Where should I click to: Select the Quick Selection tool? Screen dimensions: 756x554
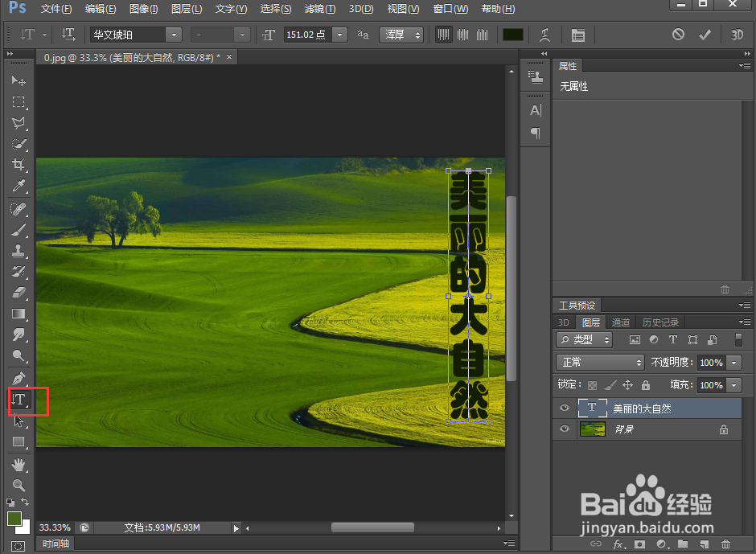coord(18,144)
